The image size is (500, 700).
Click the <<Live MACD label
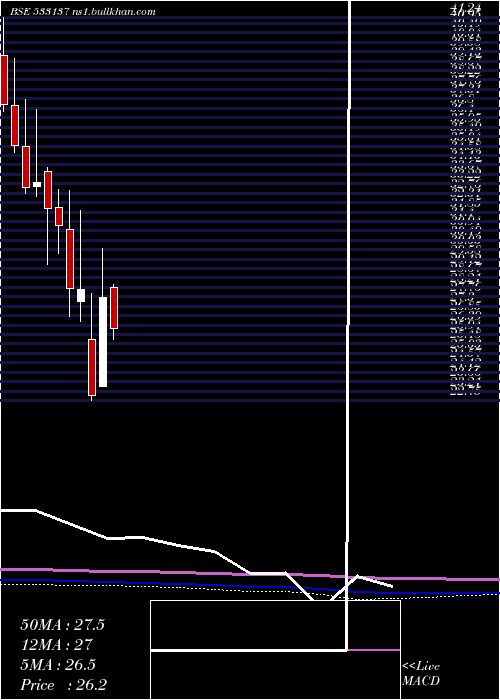421,674
